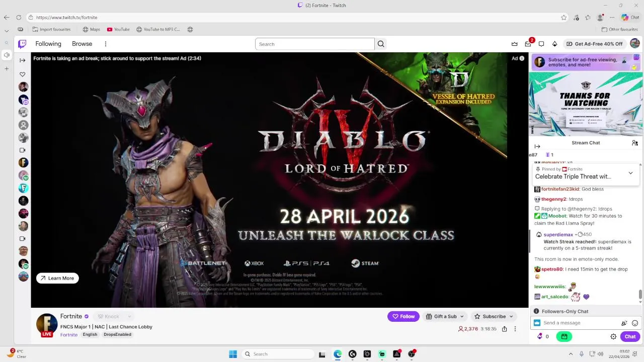Image resolution: width=644 pixels, height=362 pixels.
Task: Click the Learn More ad button
Action: [57, 278]
